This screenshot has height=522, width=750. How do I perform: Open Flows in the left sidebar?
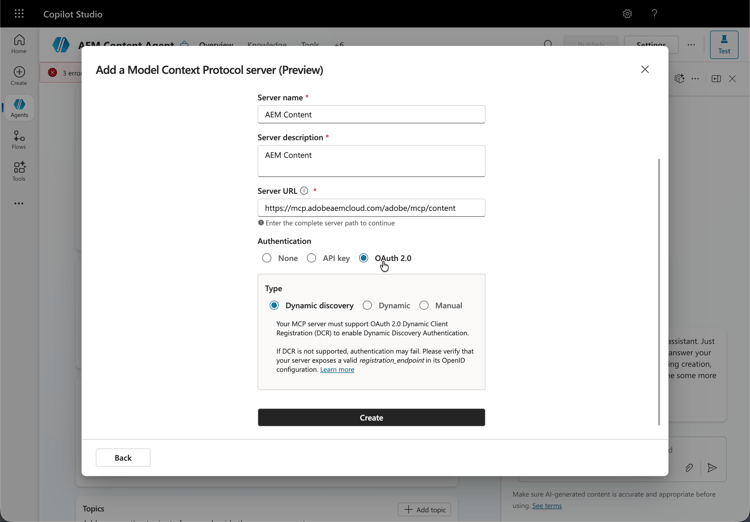click(19, 140)
